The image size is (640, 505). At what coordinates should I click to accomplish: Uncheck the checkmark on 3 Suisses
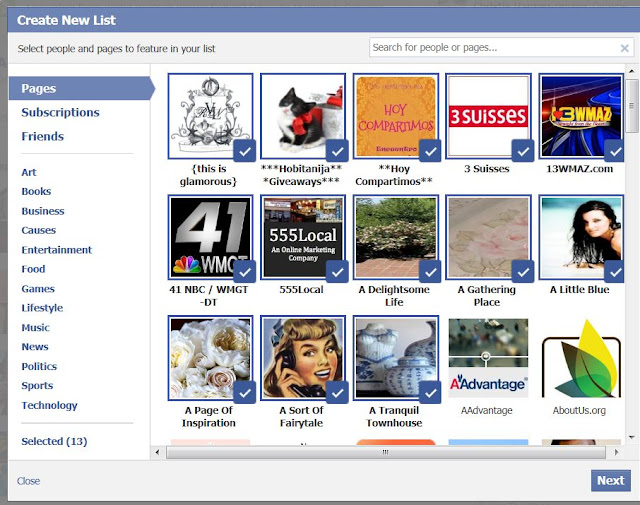point(523,151)
